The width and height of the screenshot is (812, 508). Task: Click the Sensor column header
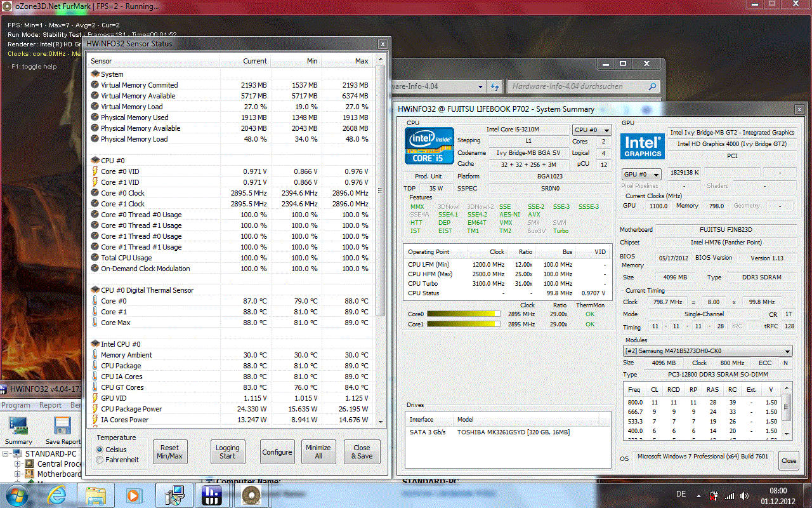pos(153,61)
